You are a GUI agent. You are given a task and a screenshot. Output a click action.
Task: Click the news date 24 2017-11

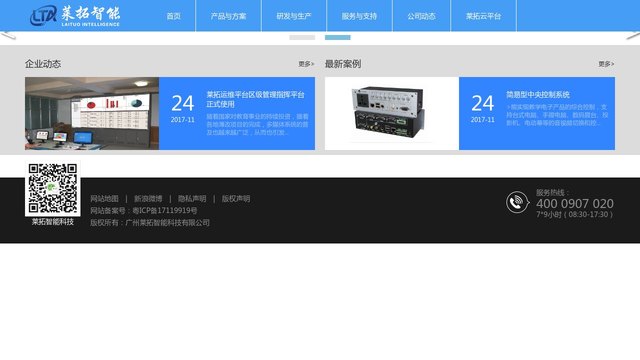(182, 109)
